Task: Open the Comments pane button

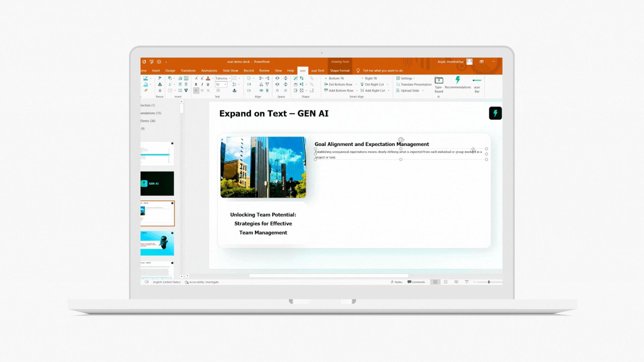Action: (416, 282)
